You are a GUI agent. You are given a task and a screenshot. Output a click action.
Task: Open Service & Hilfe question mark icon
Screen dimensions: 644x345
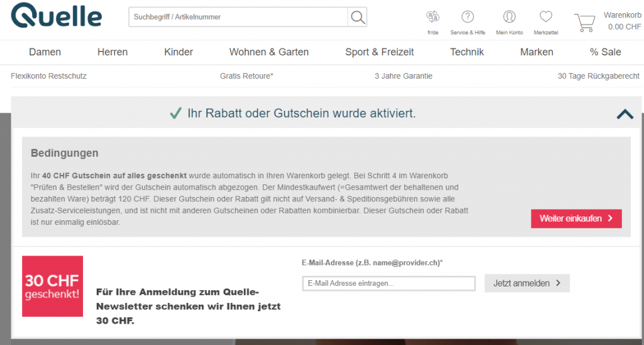(467, 18)
